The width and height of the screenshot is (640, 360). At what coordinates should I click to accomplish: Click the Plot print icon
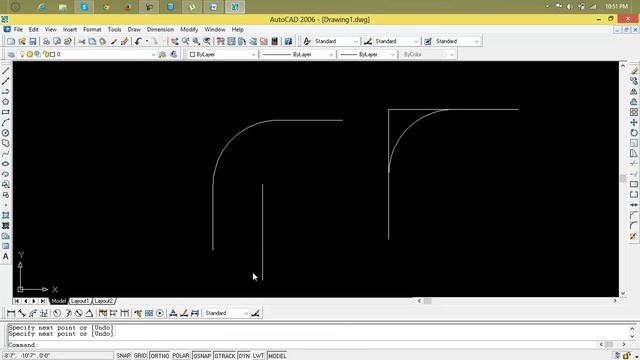click(47, 41)
